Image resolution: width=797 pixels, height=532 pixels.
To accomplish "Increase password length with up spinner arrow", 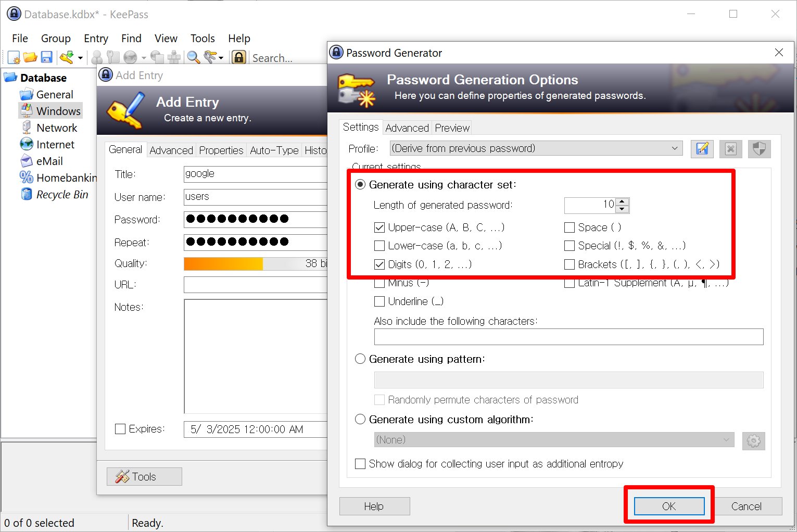I will [622, 201].
